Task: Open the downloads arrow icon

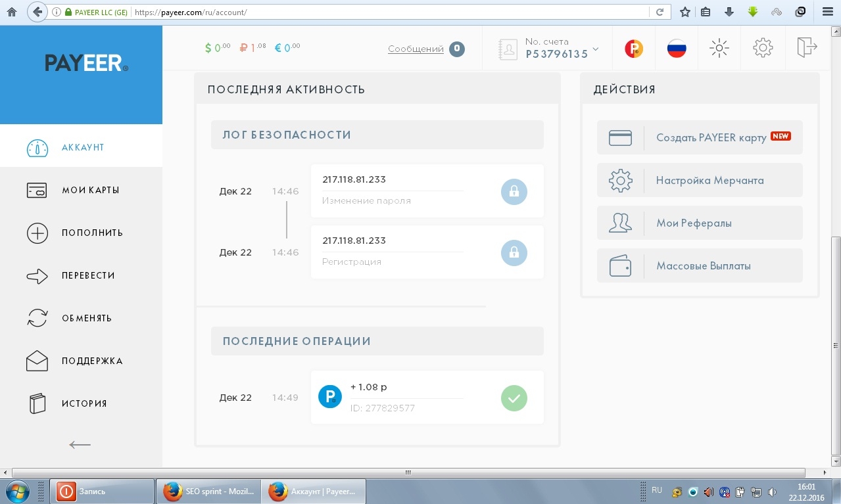Action: click(x=729, y=12)
